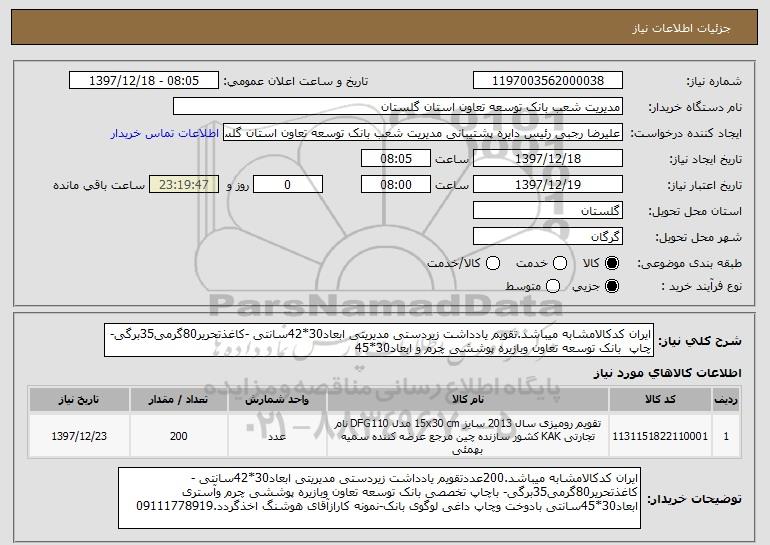Select the کالا radio button
The image size is (770, 545).
point(612,263)
